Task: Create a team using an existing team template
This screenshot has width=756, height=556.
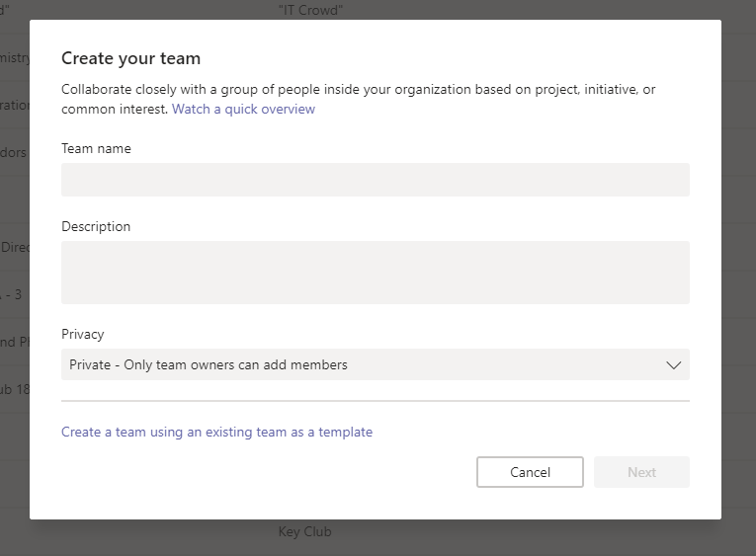Action: click(216, 432)
